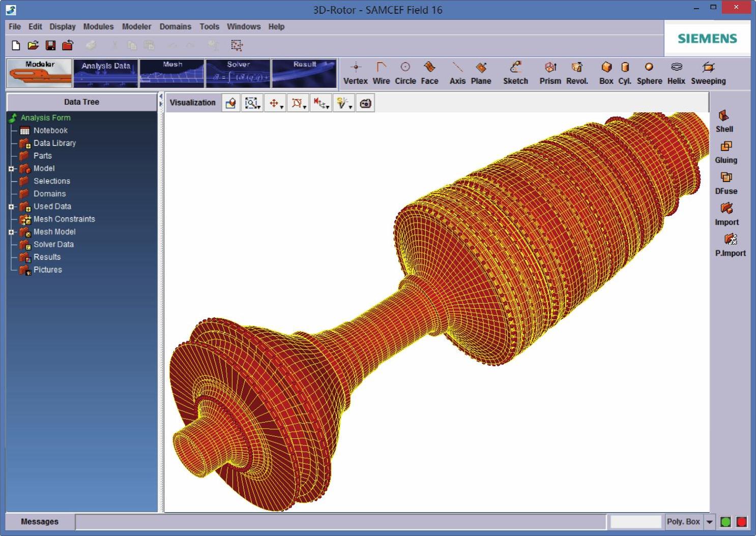The width and height of the screenshot is (756, 536).
Task: Click the Revol. modeling tool
Action: pyautogui.click(x=577, y=73)
